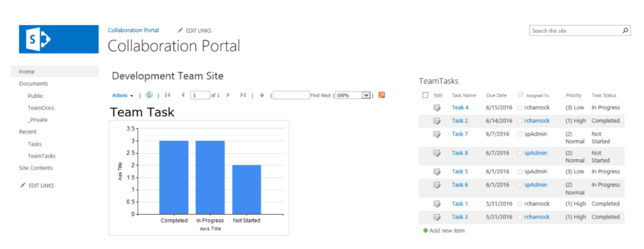Sort by the Due Date column header
This screenshot has width=644, height=249.
[x=496, y=95]
